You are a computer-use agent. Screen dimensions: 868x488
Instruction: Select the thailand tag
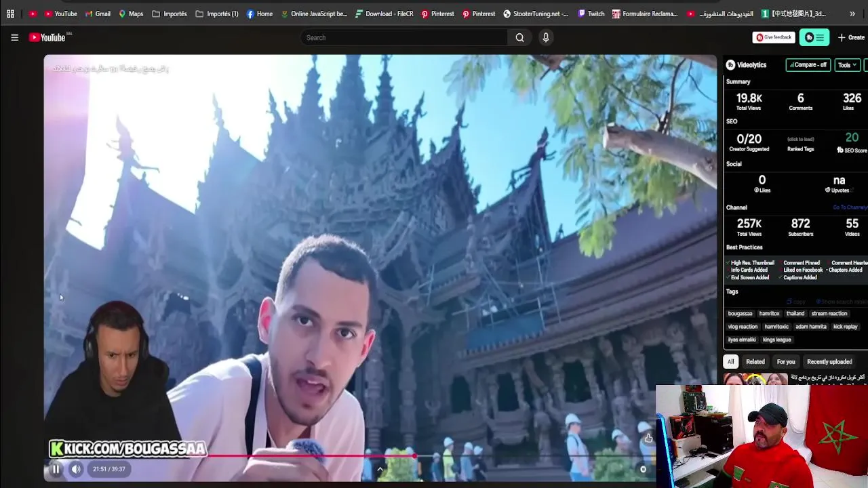coord(795,314)
